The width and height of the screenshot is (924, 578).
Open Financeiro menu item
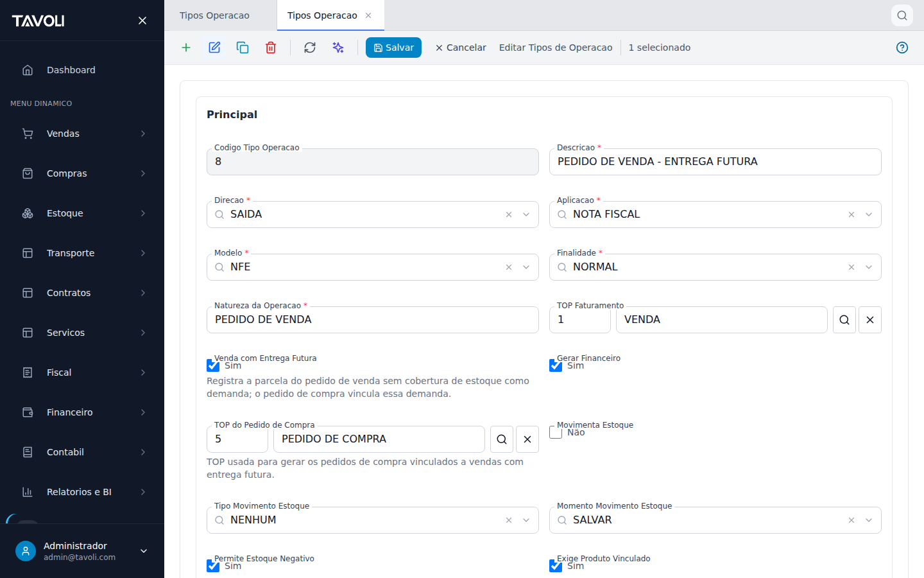tap(82, 412)
